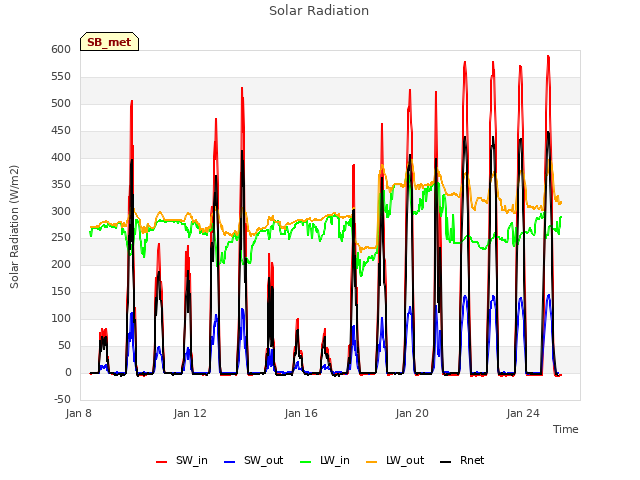Click the 550 y-axis tick label

(x=61, y=76)
